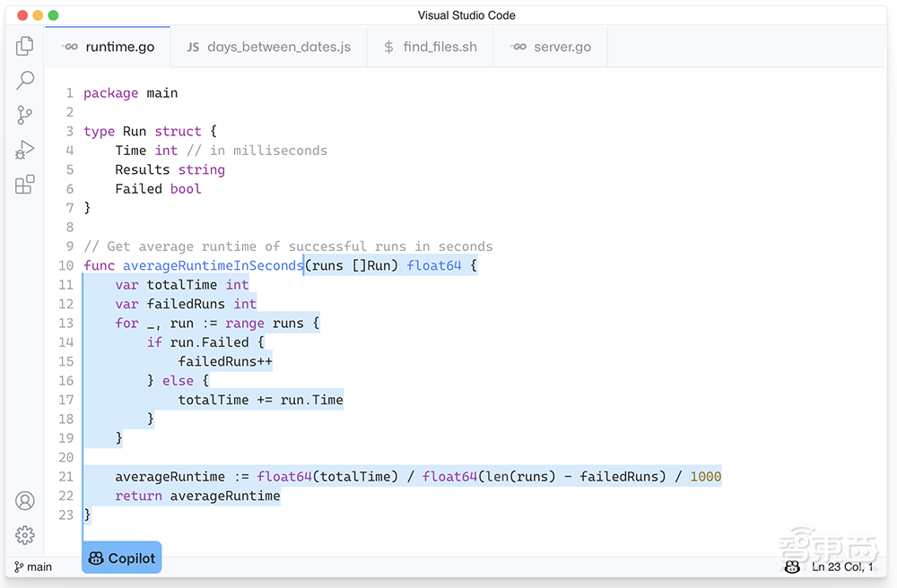
Task: Open the Manage settings gear
Action: coord(24,535)
